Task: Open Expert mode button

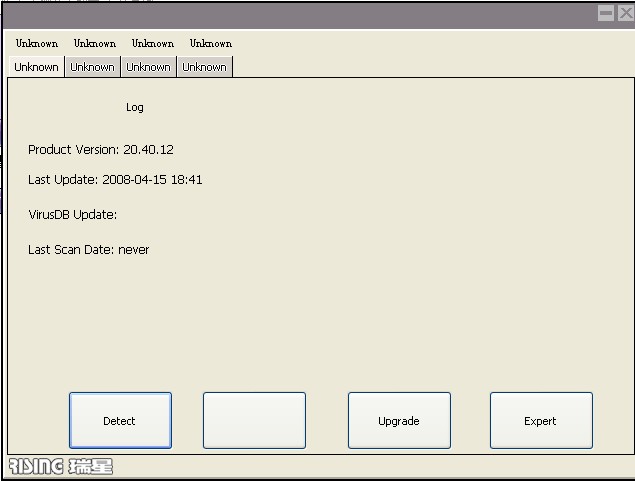Action: (x=541, y=420)
